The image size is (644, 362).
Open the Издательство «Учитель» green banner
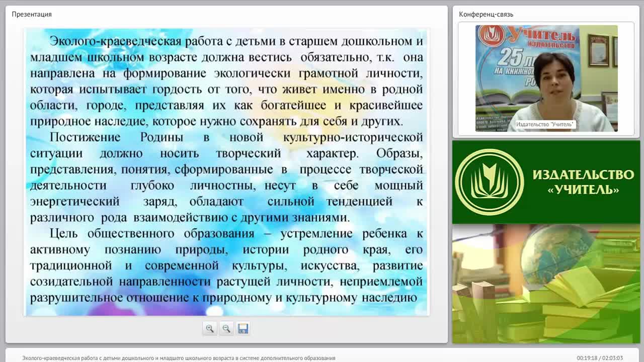coord(546,182)
